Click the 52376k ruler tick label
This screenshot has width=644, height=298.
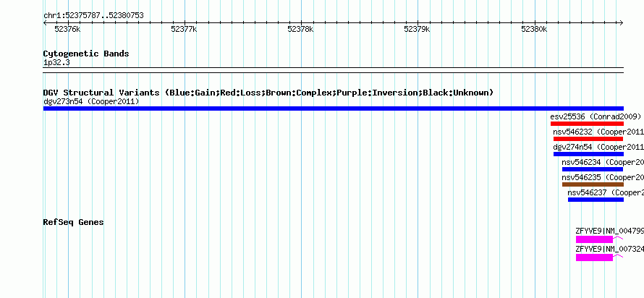tap(67, 29)
